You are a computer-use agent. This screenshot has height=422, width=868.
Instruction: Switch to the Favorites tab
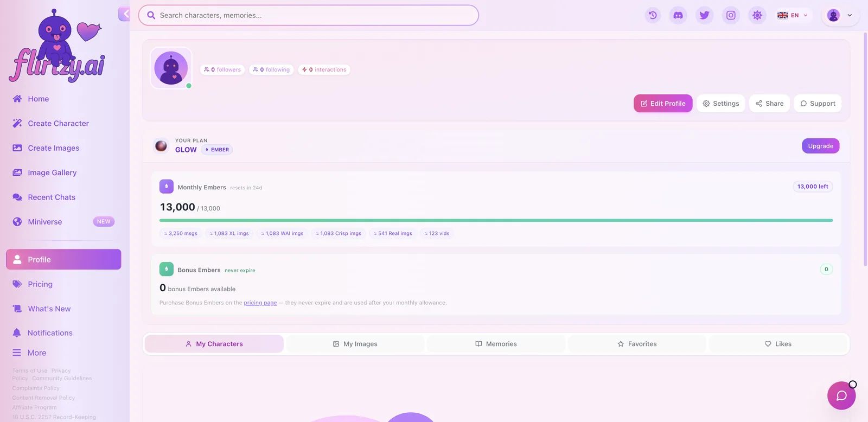click(x=637, y=344)
